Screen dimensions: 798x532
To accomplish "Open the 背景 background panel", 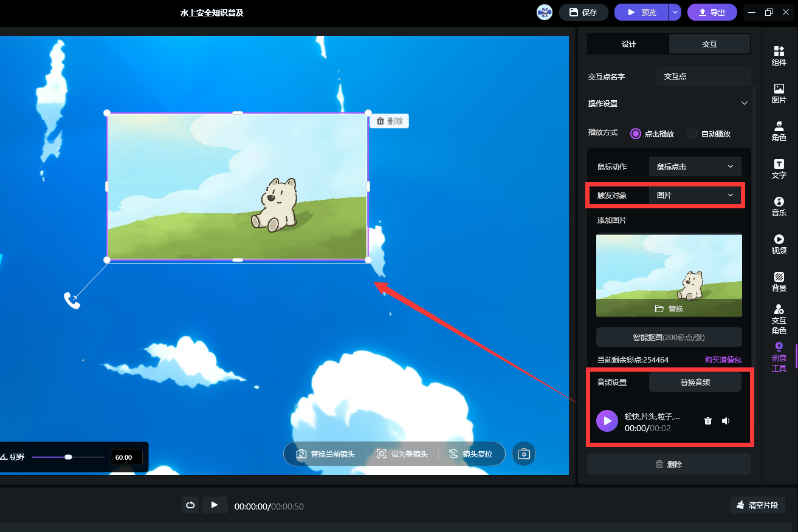I will (779, 281).
